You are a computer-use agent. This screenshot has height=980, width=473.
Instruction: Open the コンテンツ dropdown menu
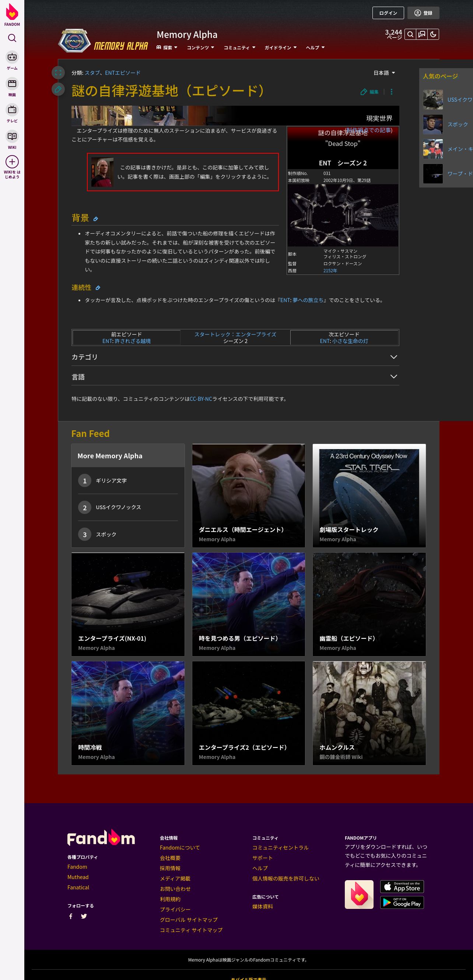tap(200, 48)
